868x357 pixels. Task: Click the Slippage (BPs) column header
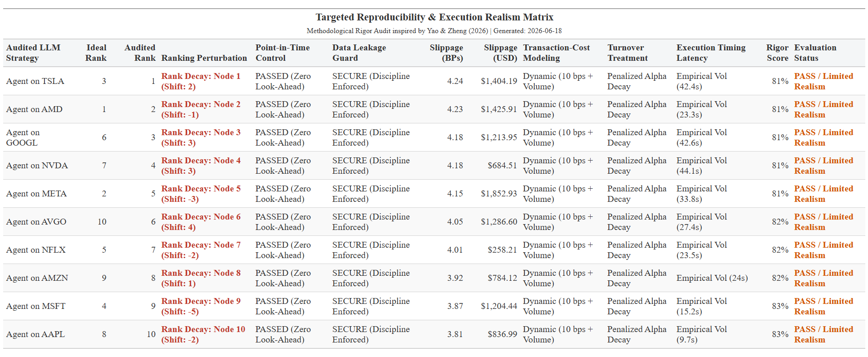tap(446, 53)
